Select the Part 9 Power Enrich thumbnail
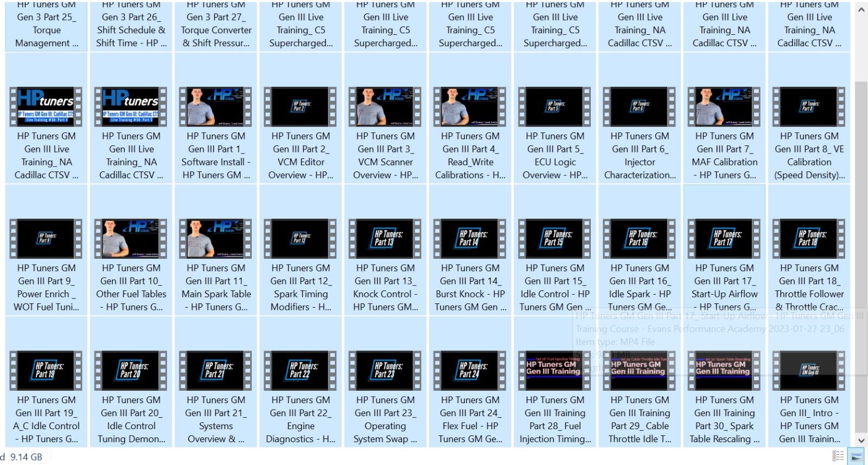 point(46,239)
